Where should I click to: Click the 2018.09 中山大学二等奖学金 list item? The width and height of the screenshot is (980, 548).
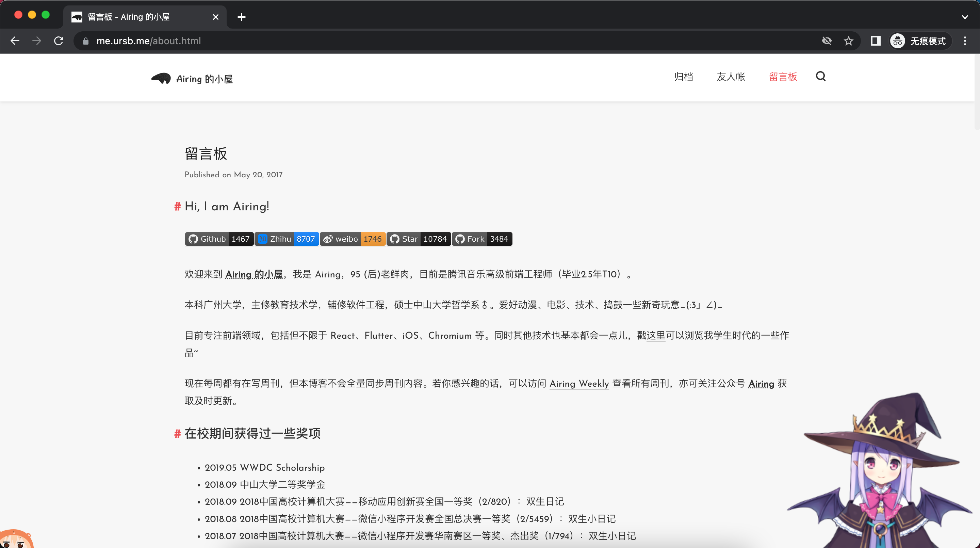click(265, 484)
